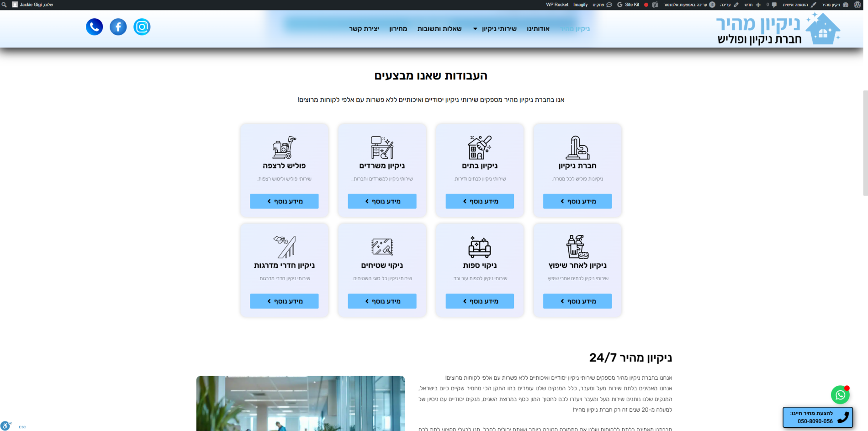
Task: Click מידע נוסף under ניקוי ספות
Action: coord(480,301)
